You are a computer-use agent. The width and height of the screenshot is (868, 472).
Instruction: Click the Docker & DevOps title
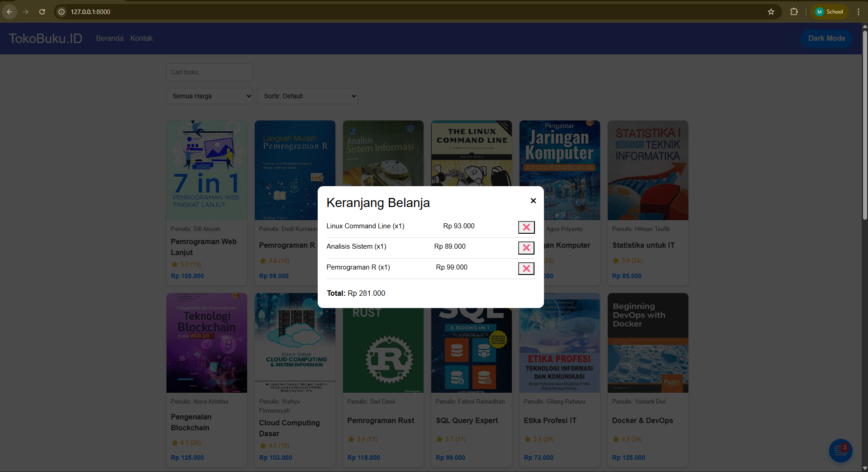642,420
